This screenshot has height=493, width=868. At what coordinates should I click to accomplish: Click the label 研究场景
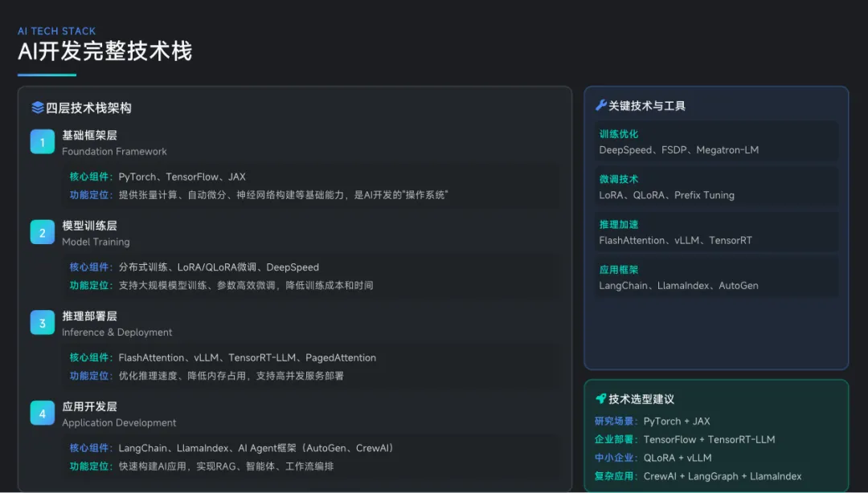click(614, 421)
